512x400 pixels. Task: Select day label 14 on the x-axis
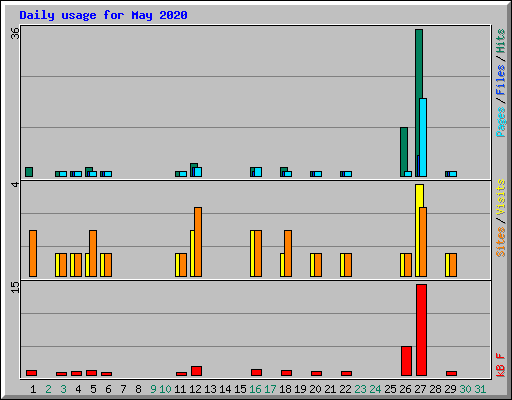click(x=225, y=389)
